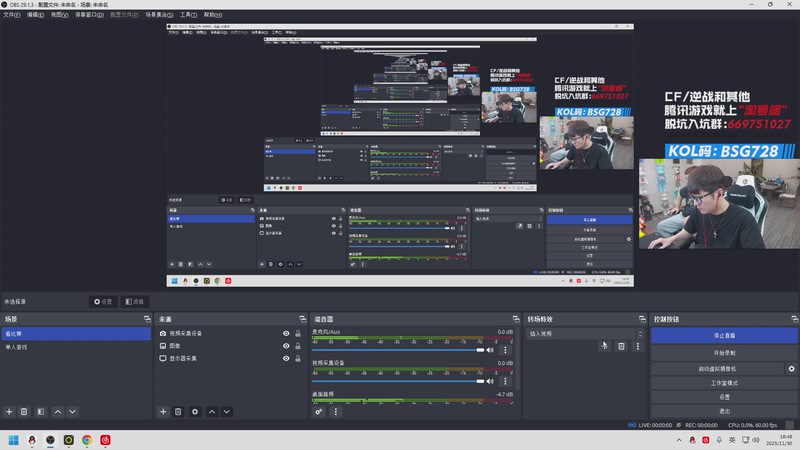Open advanced audio properties gears icon
Image resolution: width=800 pixels, height=450 pixels.
point(319,412)
